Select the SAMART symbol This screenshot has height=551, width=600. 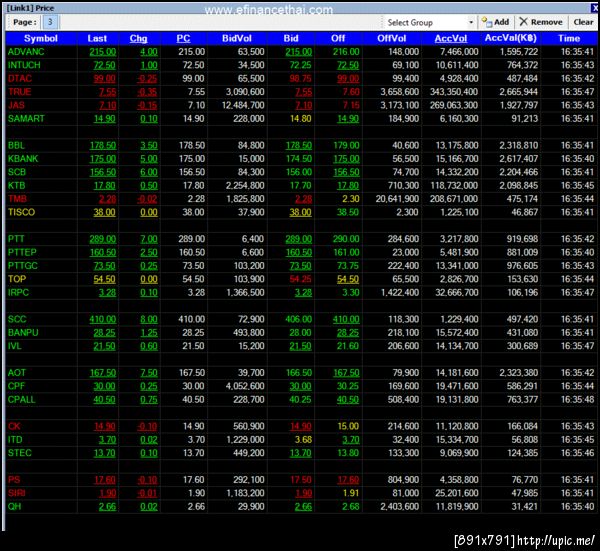[x=26, y=119]
